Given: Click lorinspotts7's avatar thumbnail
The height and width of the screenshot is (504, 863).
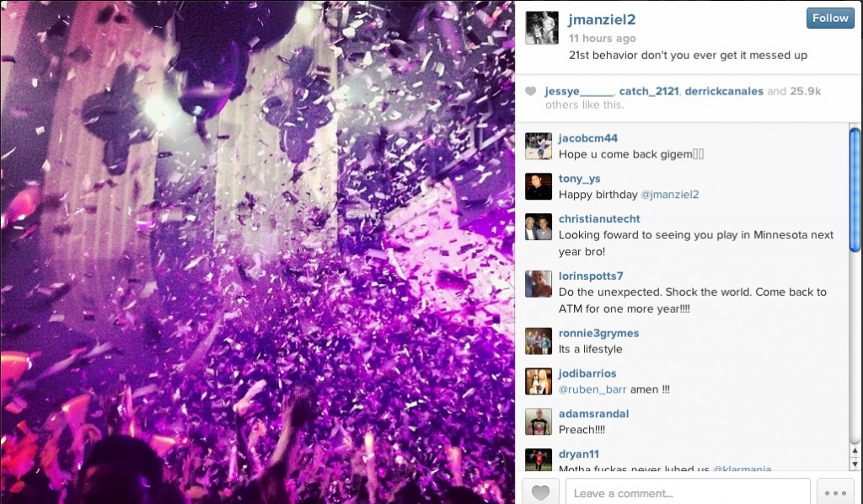Looking at the screenshot, I should tap(539, 284).
